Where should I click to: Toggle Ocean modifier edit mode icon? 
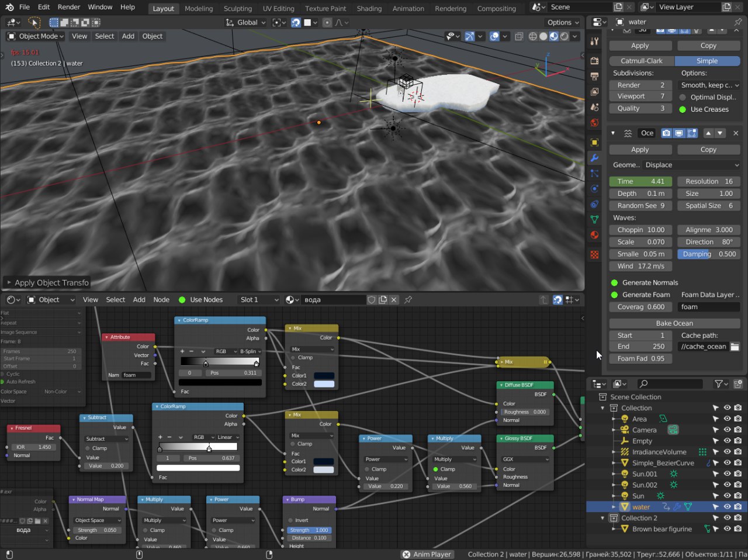tap(692, 133)
